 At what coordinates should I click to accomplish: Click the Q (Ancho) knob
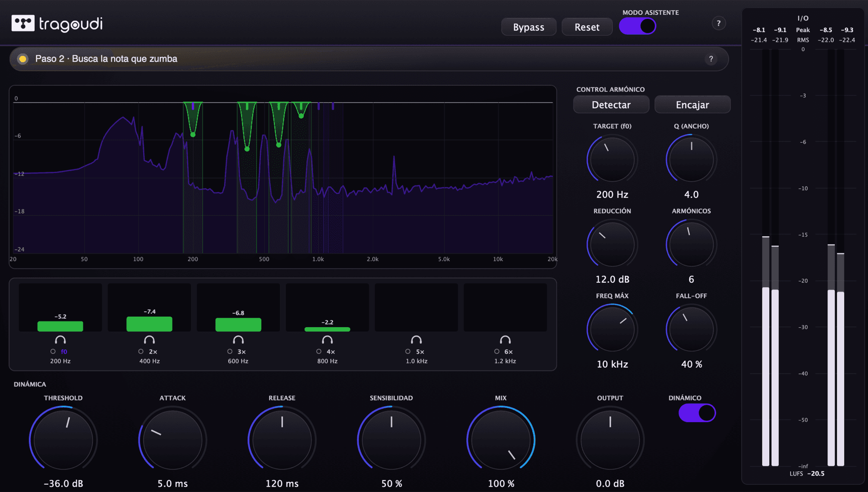[692, 160]
